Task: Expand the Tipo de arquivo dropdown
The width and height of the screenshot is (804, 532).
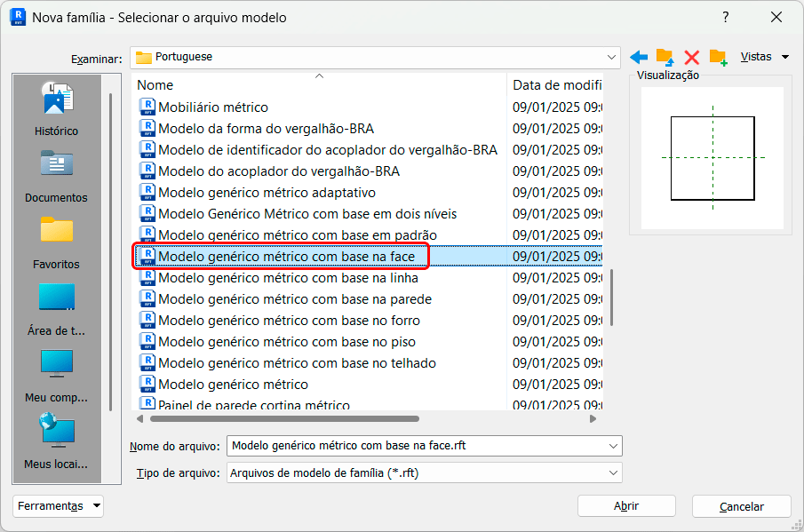Action: point(613,473)
